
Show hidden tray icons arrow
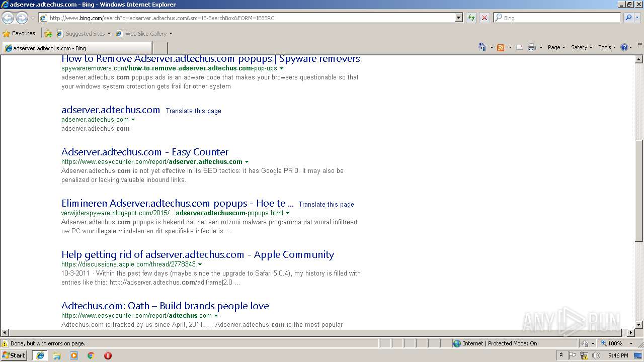click(561, 355)
